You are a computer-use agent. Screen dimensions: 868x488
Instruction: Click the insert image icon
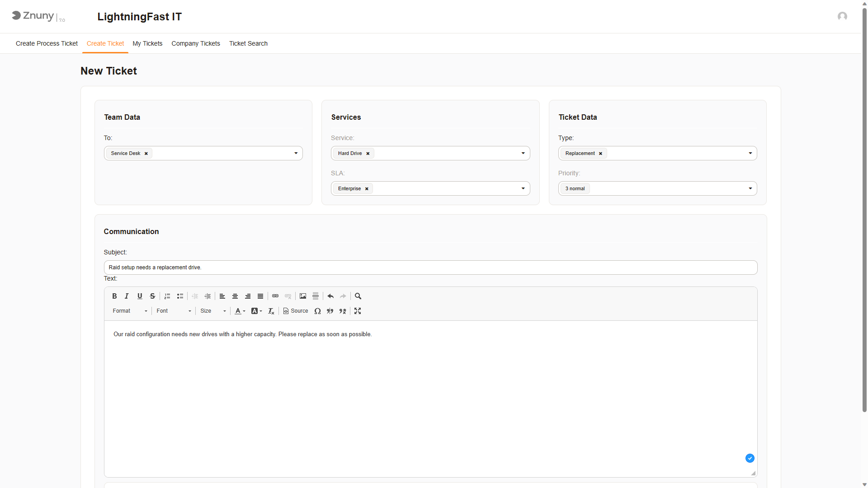tap(303, 296)
